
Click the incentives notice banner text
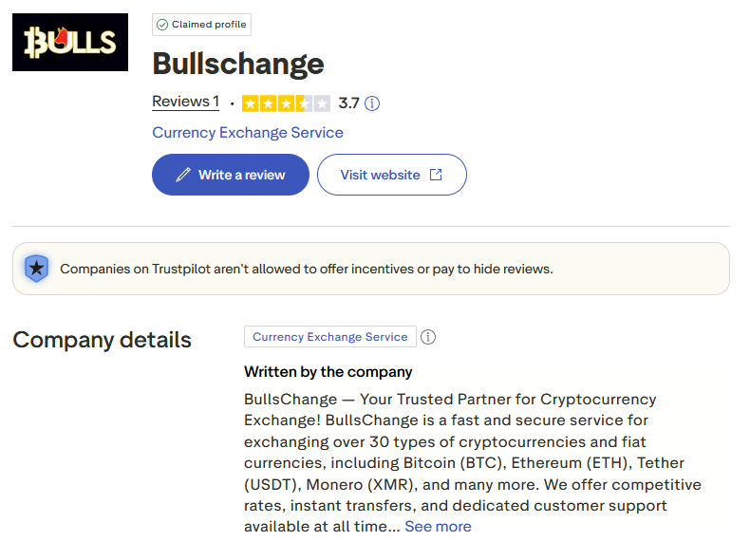click(306, 269)
